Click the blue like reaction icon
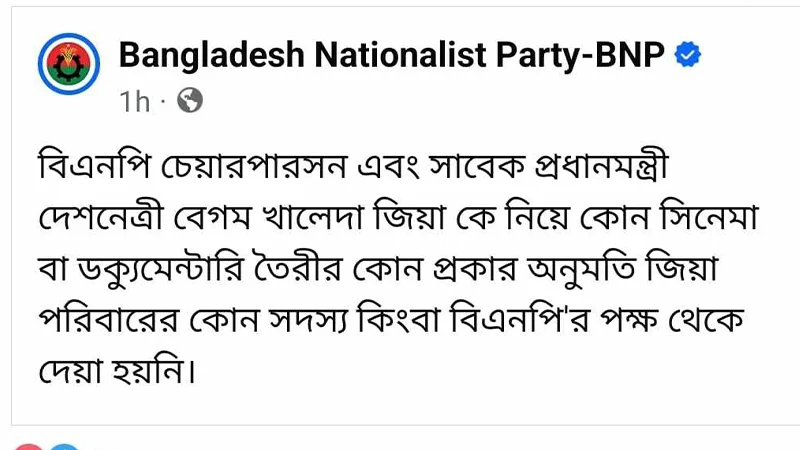 click(64, 447)
